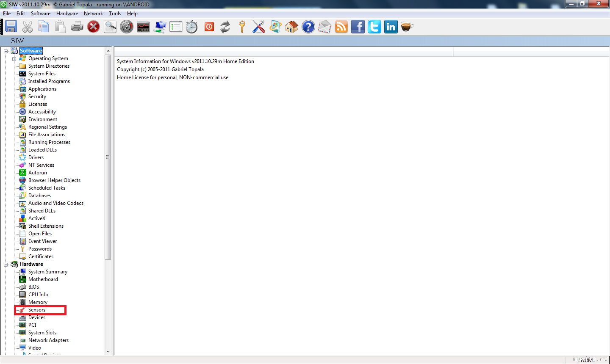Viewport: 610px width, 364px height.
Task: Select Running Processes in the tree
Action: pos(49,142)
